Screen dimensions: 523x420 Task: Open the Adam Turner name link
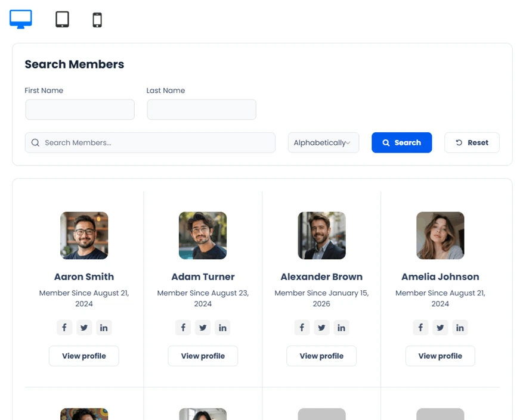[203, 276]
